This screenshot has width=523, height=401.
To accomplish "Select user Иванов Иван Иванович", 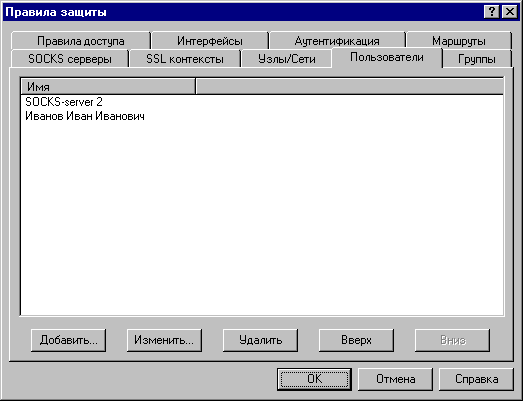I will (x=85, y=116).
